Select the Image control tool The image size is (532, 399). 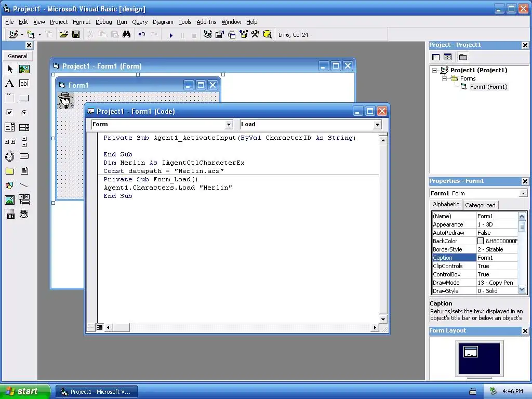click(x=10, y=200)
